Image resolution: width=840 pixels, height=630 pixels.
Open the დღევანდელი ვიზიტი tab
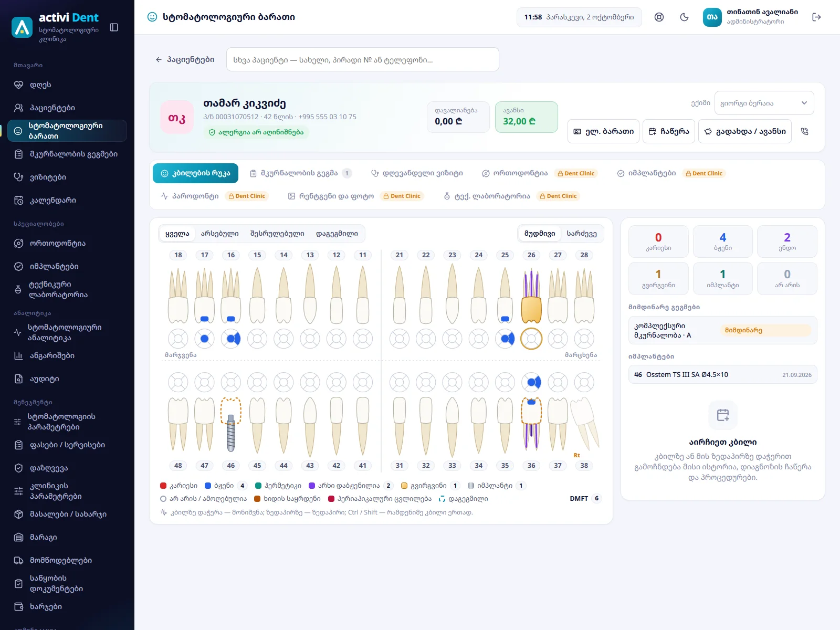click(x=417, y=173)
